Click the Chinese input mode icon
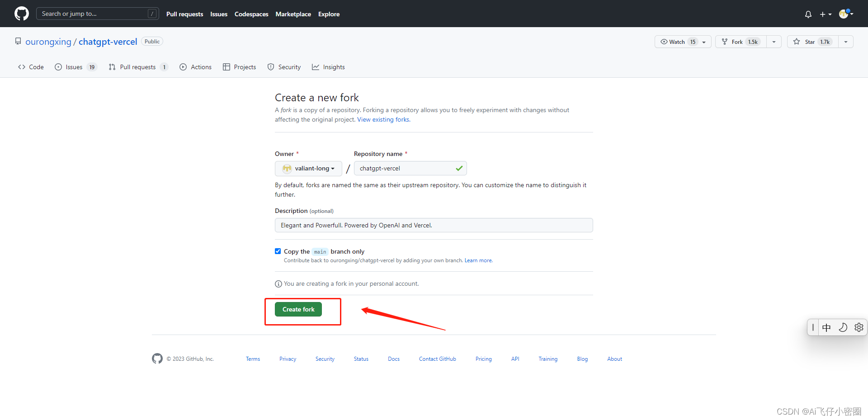The image size is (868, 420). (x=826, y=327)
